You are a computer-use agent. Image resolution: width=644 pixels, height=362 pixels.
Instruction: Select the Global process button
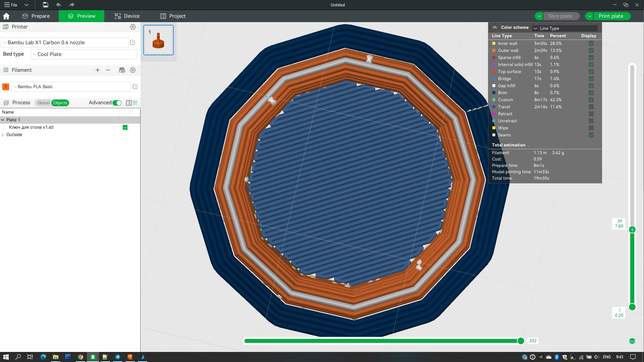43,103
